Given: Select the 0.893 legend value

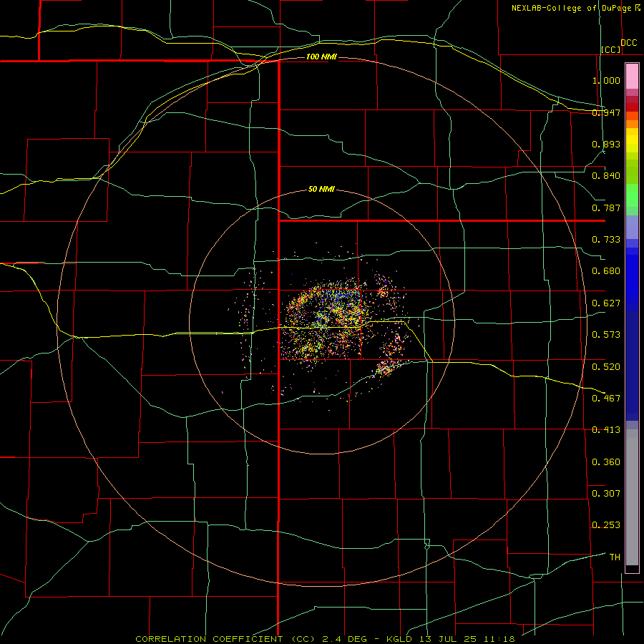Looking at the screenshot, I should coord(606,144).
